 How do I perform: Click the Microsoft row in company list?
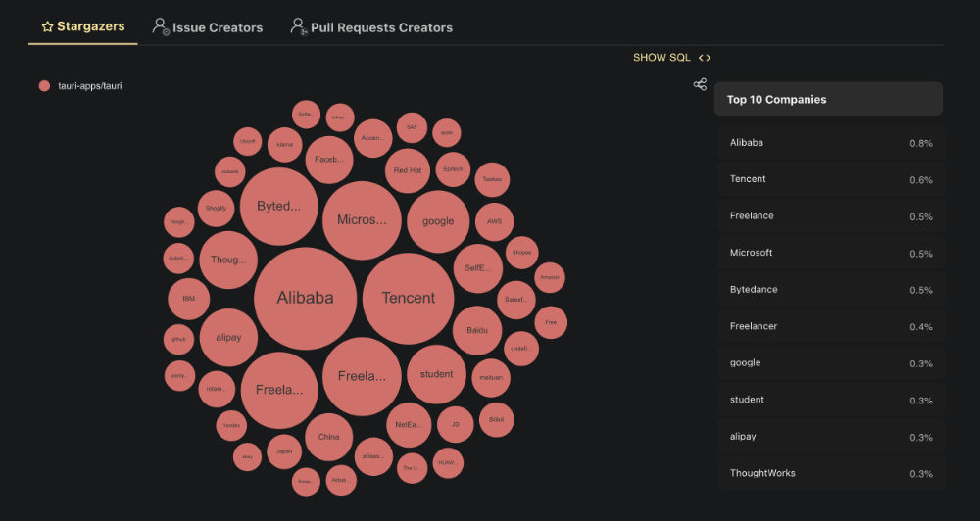tap(830, 253)
